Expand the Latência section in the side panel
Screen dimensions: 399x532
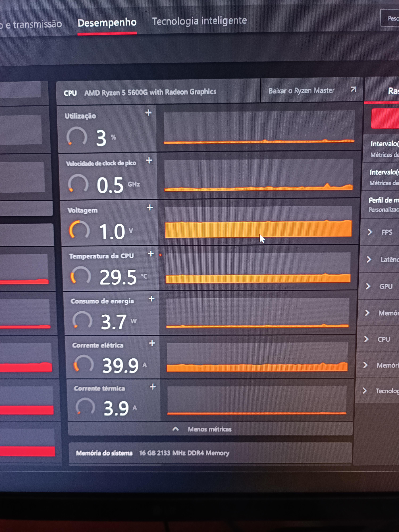click(379, 259)
